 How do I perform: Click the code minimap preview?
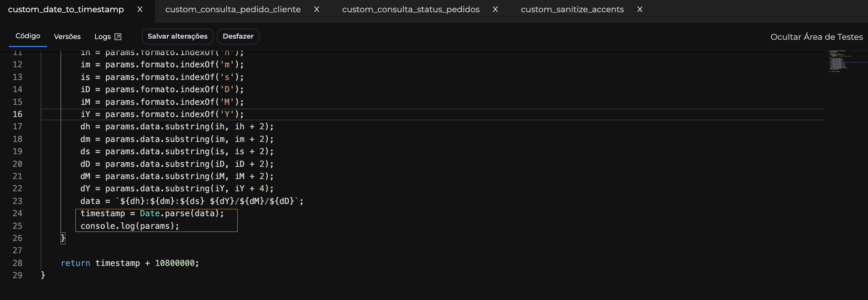coord(839,61)
